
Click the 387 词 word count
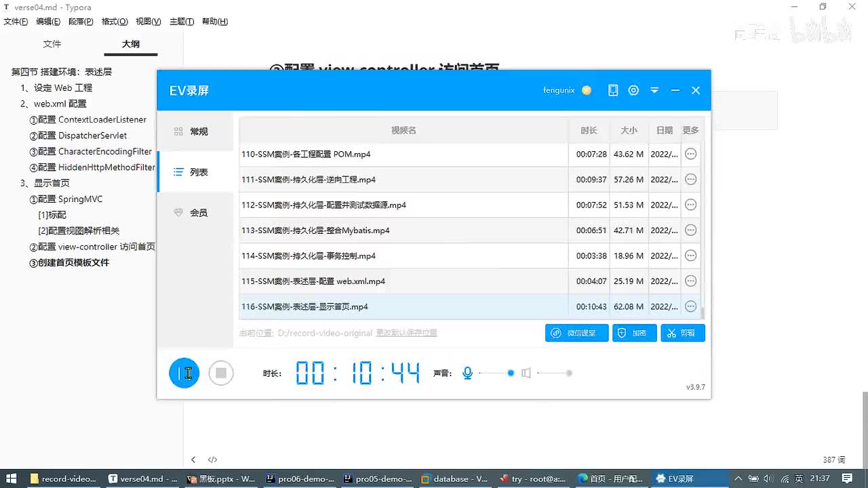834,460
